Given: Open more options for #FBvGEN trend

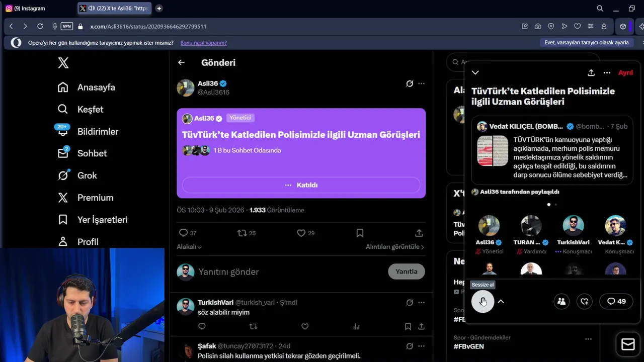Looking at the screenshot, I should [x=588, y=338].
